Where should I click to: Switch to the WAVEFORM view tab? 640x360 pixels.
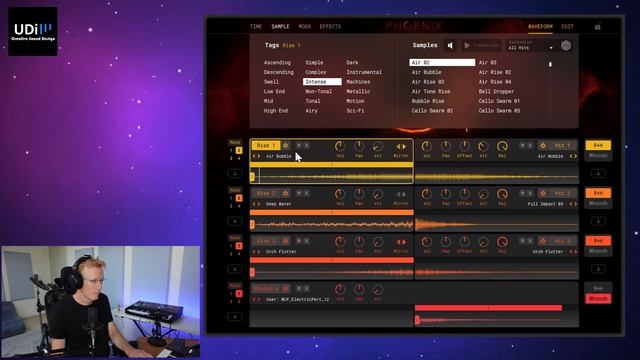pos(540,27)
